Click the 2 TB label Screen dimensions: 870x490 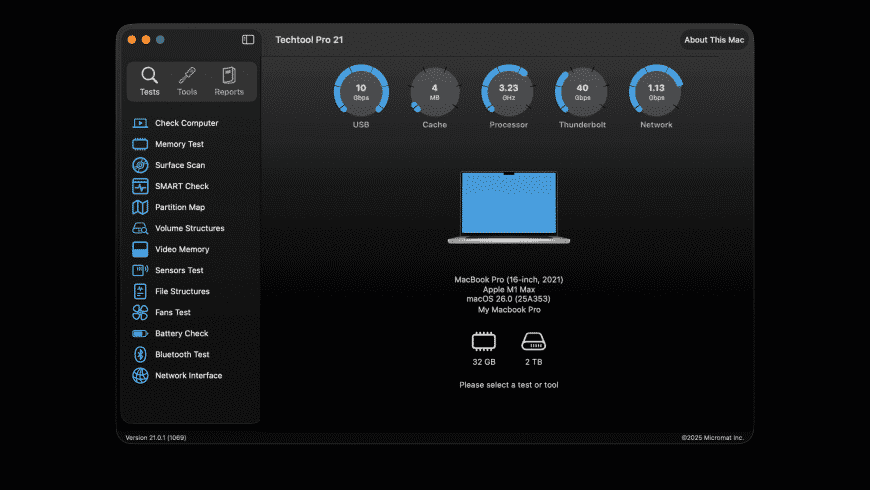[x=534, y=362]
